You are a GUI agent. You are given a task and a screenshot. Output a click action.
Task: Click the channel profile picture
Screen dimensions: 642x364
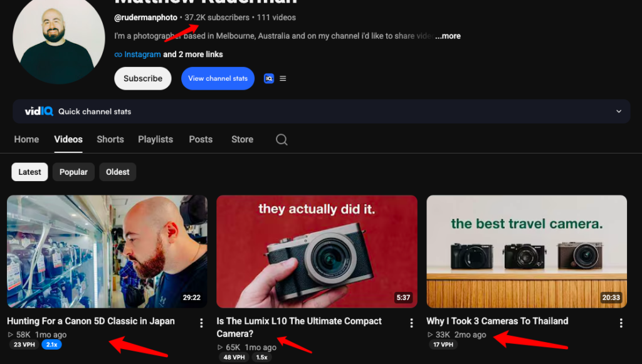[58, 39]
